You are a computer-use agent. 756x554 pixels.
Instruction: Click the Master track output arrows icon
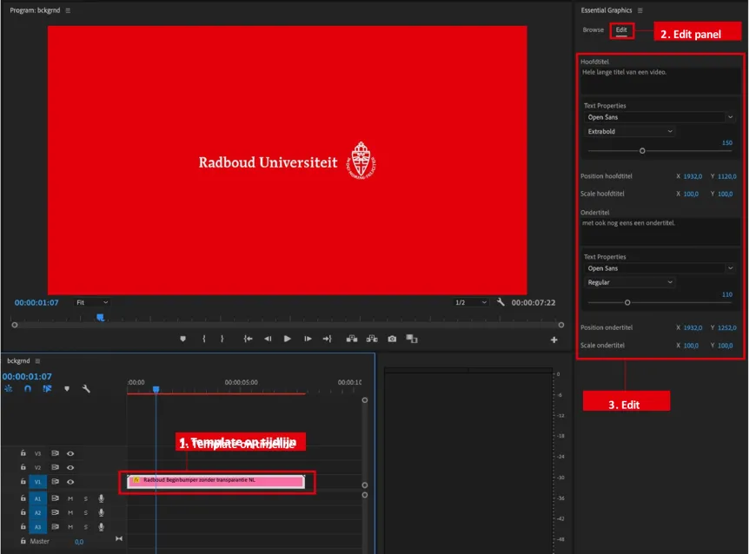click(x=119, y=538)
